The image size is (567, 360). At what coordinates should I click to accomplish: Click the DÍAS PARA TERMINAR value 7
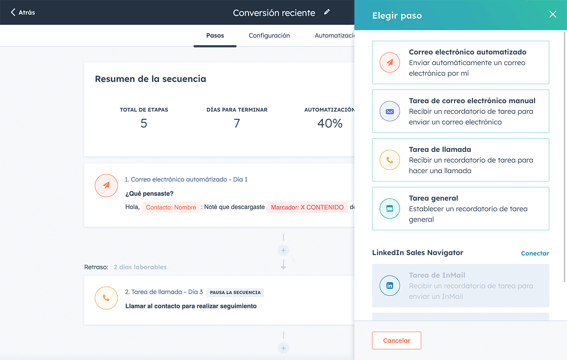click(x=237, y=124)
